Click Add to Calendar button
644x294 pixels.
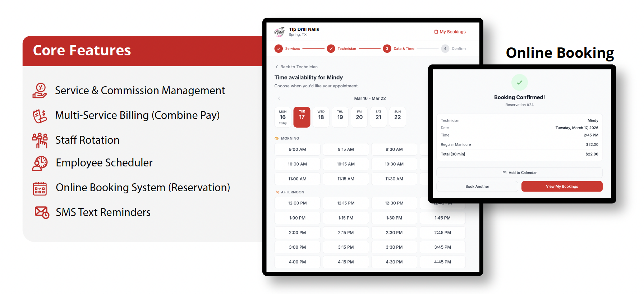(519, 173)
